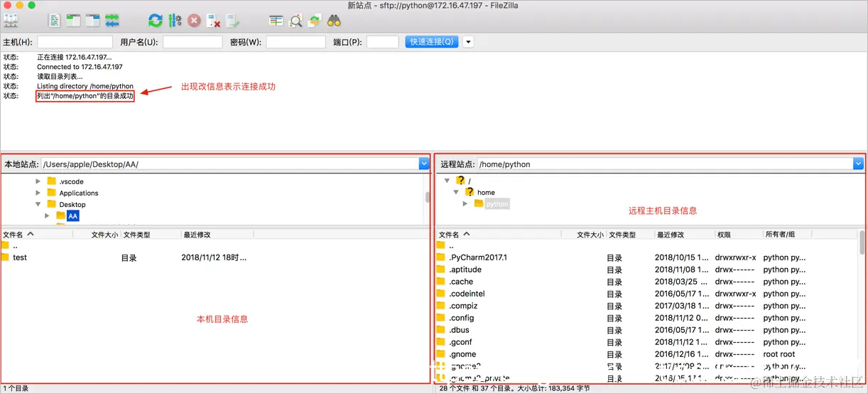This screenshot has height=394, width=868.
Task: Focus the 端口(P) port field
Action: pos(382,42)
